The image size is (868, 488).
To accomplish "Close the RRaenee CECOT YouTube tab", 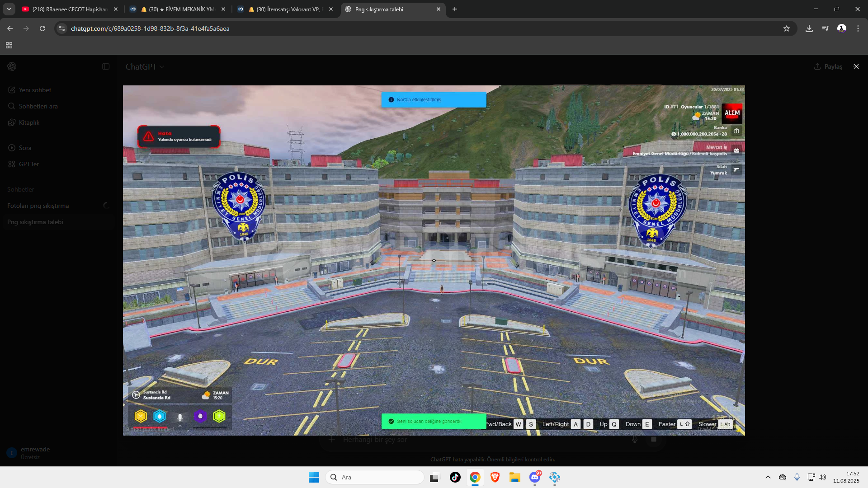I will pos(116,9).
